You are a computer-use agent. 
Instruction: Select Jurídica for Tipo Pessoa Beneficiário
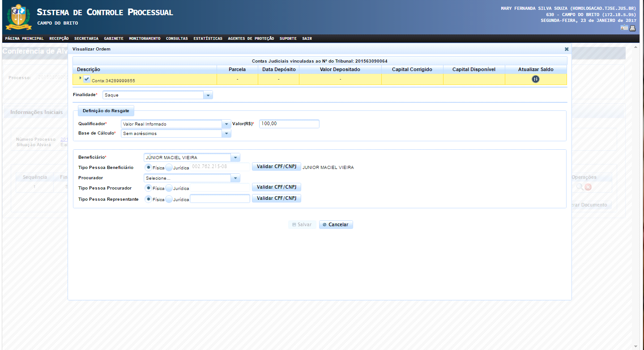coord(169,167)
